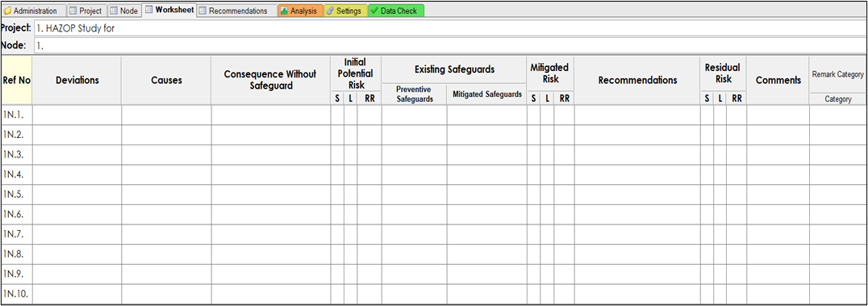This screenshot has height=306, width=868.
Task: Open the yellow Settings tab
Action: pyautogui.click(x=345, y=10)
